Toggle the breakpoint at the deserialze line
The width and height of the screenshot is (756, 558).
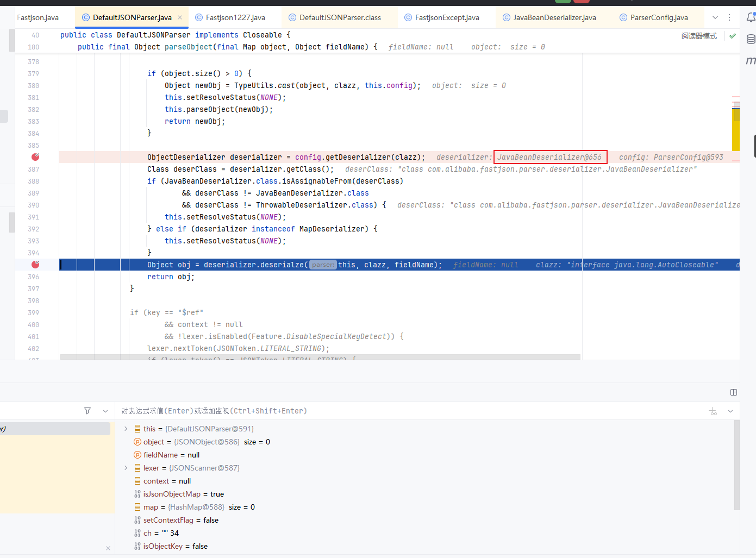(x=35, y=265)
